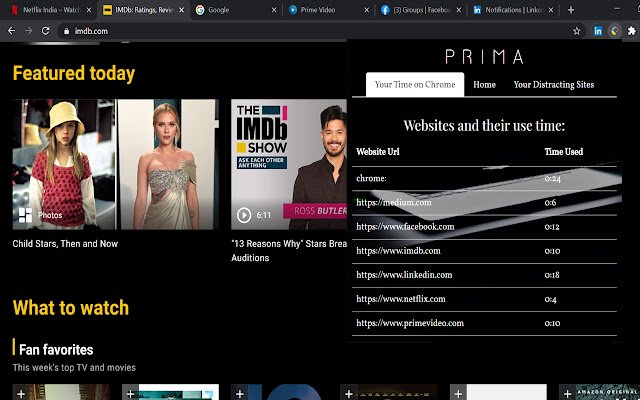Click the browser forward arrow
The height and width of the screenshot is (400, 640).
(x=28, y=31)
